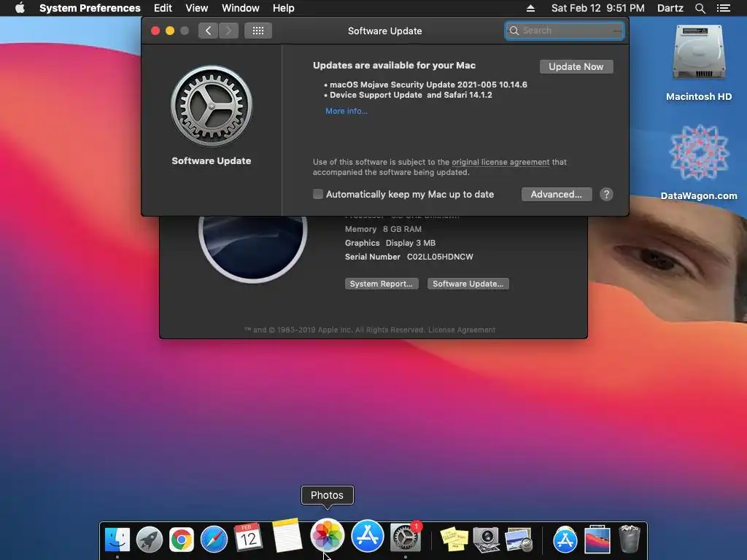
Task: Open Safari compass icon in Dock
Action: tap(214, 539)
